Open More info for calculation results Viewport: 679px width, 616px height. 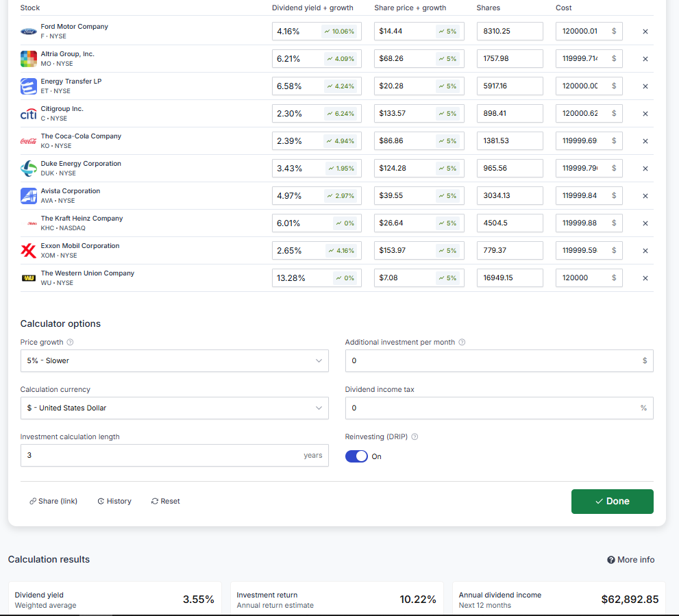[x=631, y=560]
